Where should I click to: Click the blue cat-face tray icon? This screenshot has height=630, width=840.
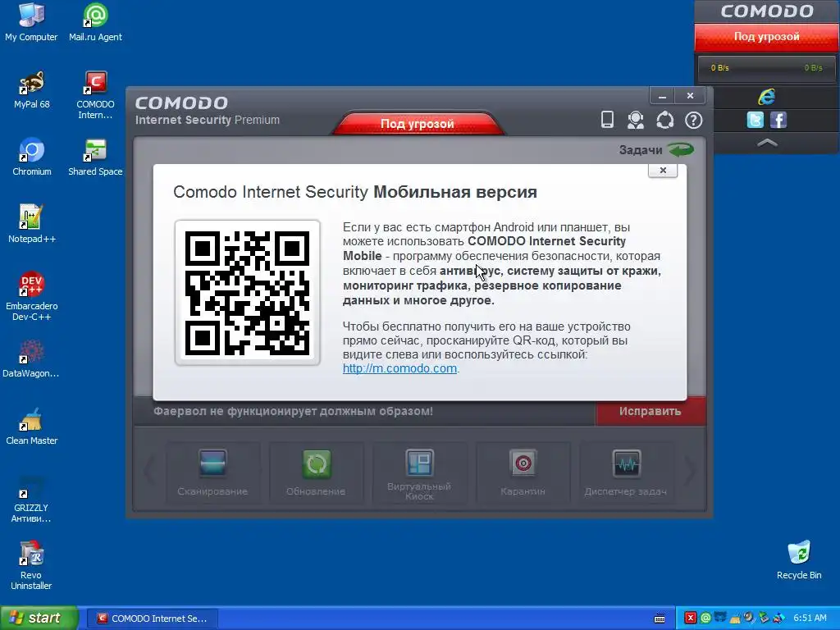[720, 619]
